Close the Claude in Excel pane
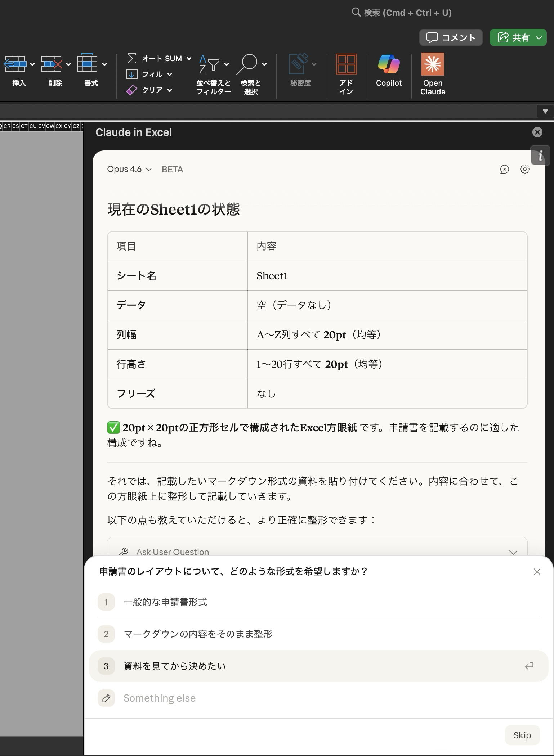The height and width of the screenshot is (756, 554). [x=537, y=132]
